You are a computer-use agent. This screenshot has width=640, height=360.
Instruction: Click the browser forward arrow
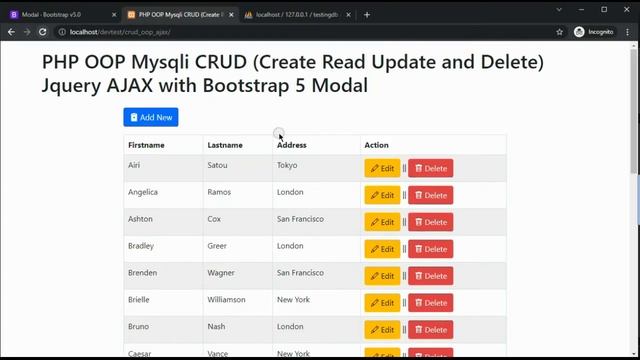click(x=27, y=32)
